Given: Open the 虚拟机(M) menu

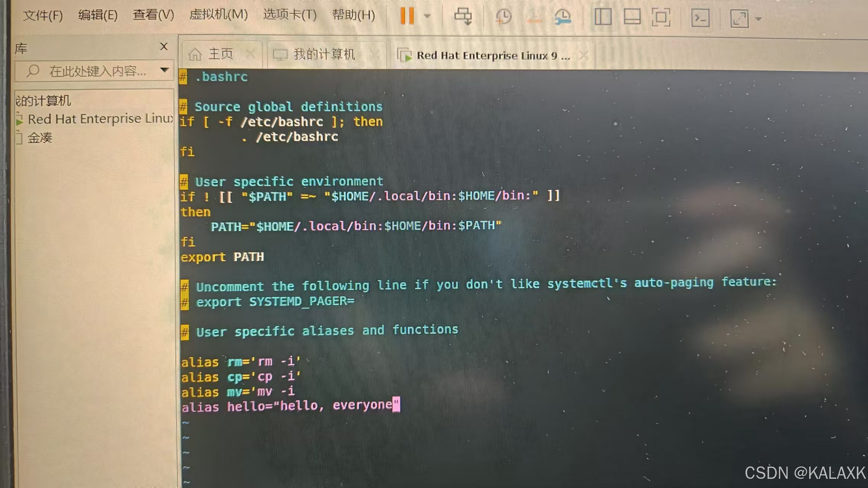Looking at the screenshot, I should (x=219, y=14).
